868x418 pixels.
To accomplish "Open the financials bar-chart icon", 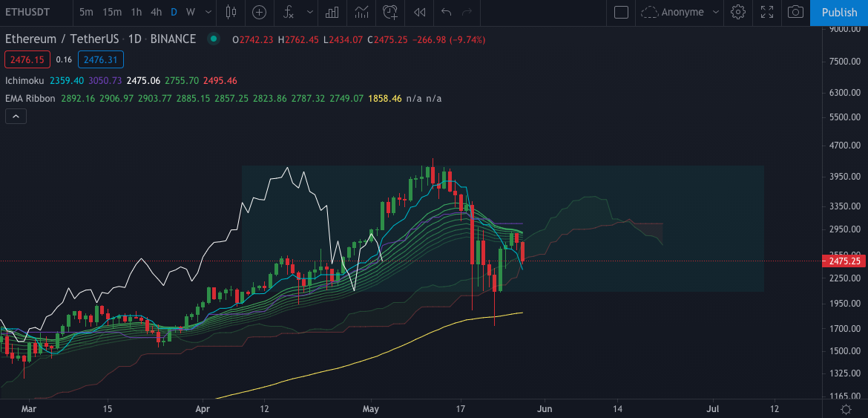I will 332,12.
